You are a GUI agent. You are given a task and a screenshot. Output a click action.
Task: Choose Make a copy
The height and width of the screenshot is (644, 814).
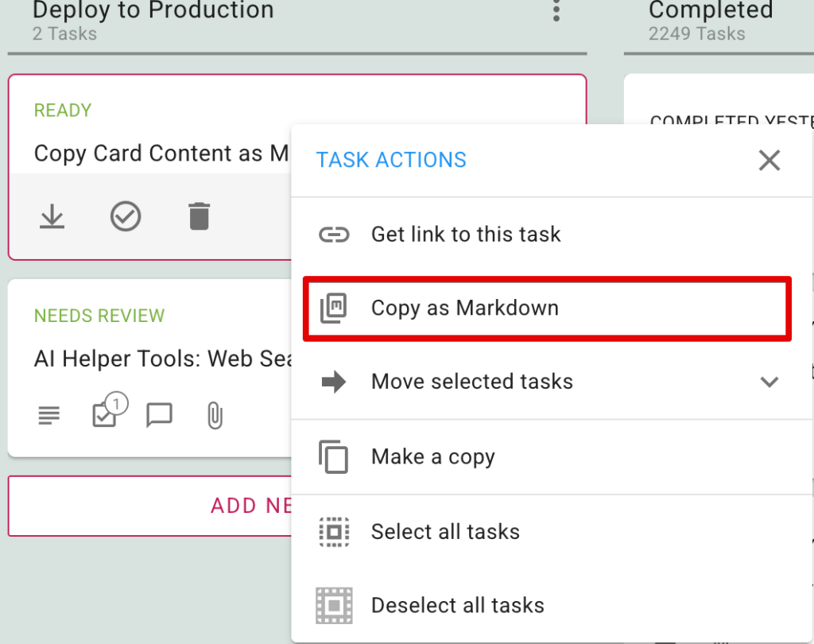[552, 457]
